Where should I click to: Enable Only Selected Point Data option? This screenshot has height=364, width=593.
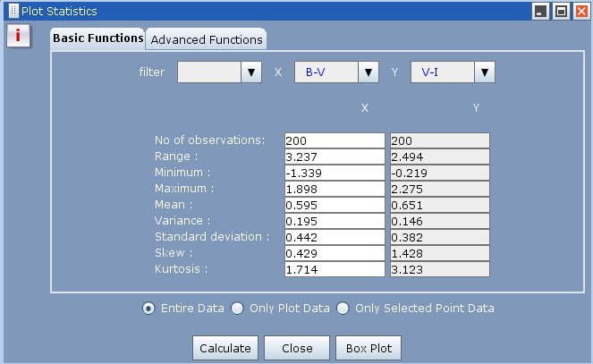(x=343, y=309)
